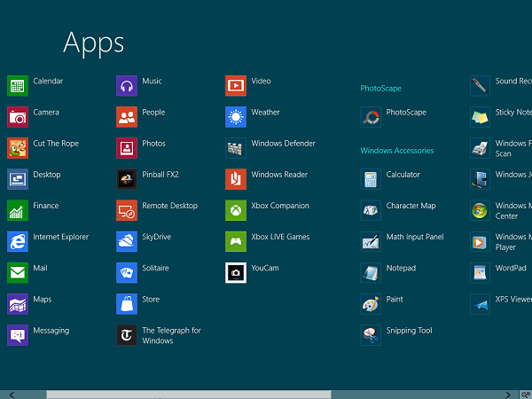The width and height of the screenshot is (532, 399).
Task: Open Xbox Companion icon
Action: coord(236,210)
